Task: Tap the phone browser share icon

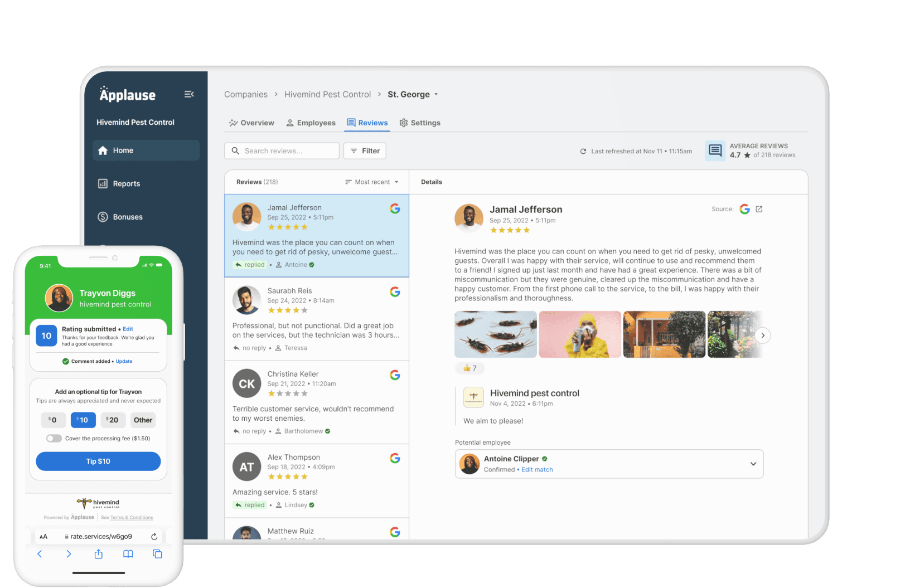Action: 99,554
